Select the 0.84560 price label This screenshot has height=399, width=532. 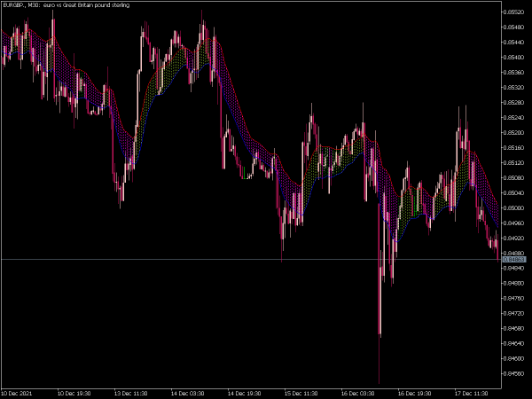click(513, 373)
